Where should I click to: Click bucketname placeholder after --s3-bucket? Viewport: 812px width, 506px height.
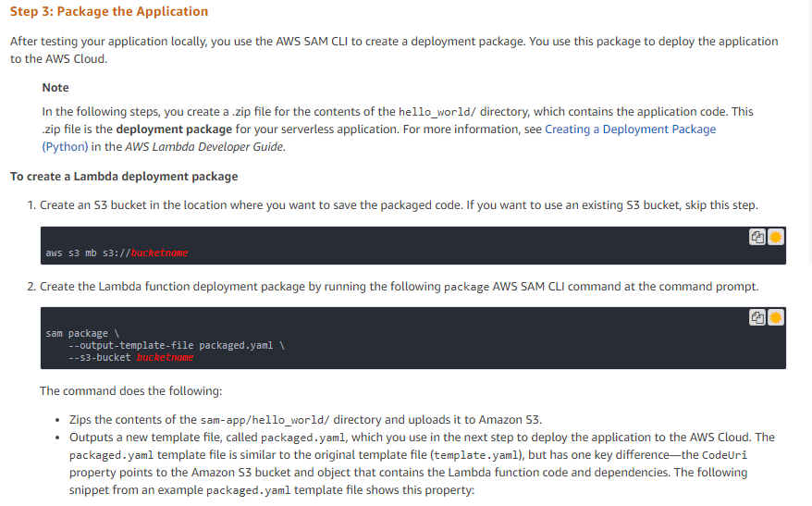[x=166, y=357]
